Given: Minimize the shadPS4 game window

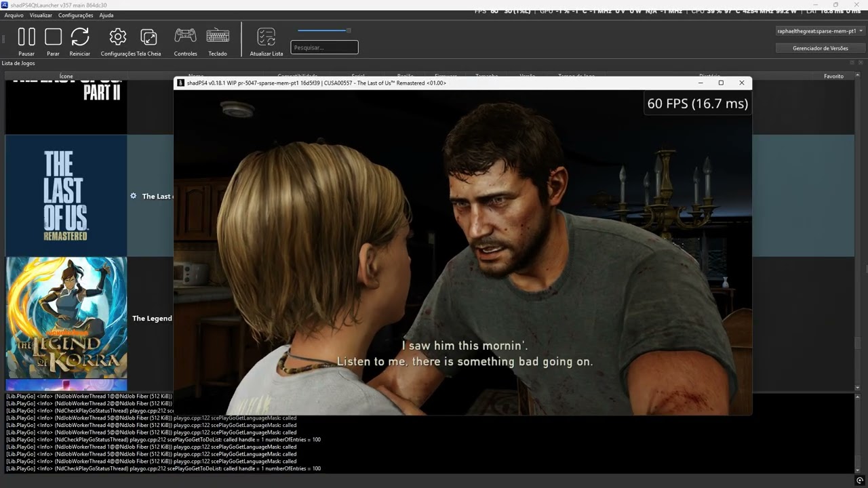Looking at the screenshot, I should click(701, 83).
